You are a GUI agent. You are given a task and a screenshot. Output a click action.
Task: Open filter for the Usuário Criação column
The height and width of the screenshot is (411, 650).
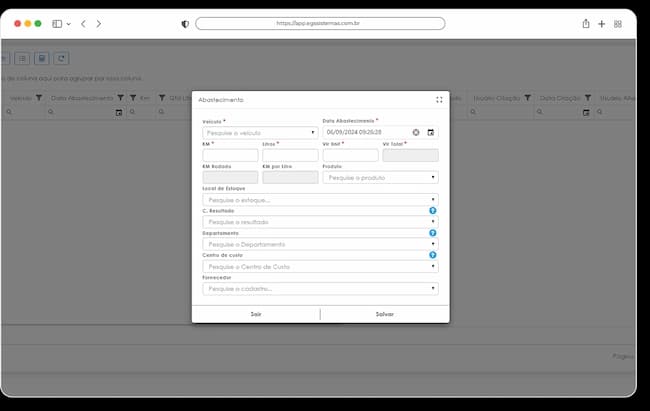pyautogui.click(x=527, y=98)
